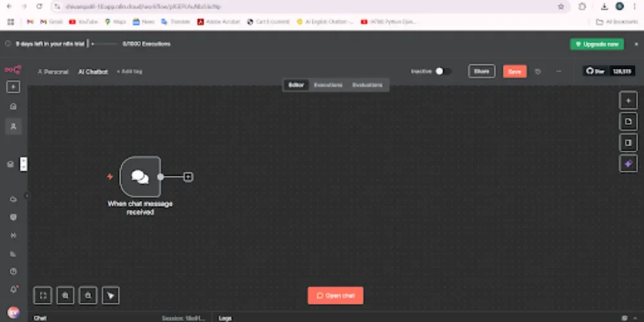Switch to the Executions tab

[x=328, y=85]
